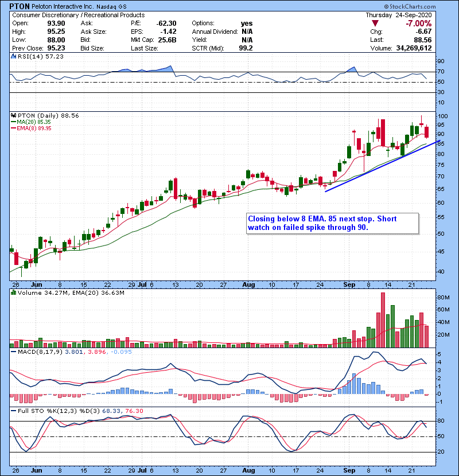The image size is (459, 476).
Task: Click the RSI indicator icon beside RSI(14)
Action: [x=13, y=56]
